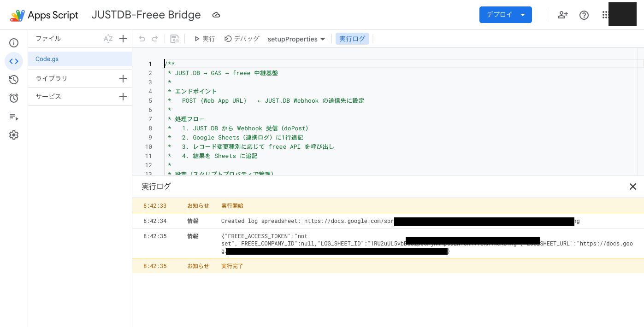Click the ライブラリ section label
This screenshot has width=644, height=327.
coord(52,79)
